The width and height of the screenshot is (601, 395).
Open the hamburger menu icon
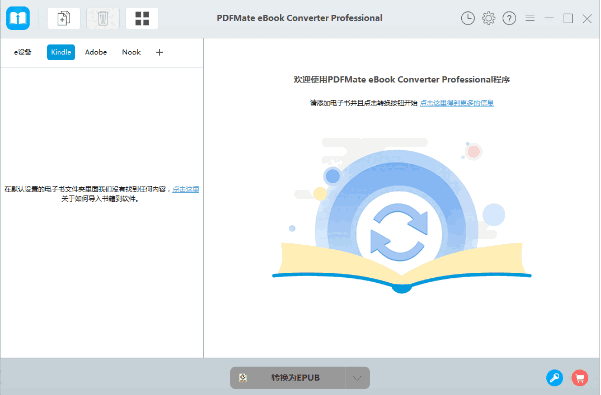point(530,18)
